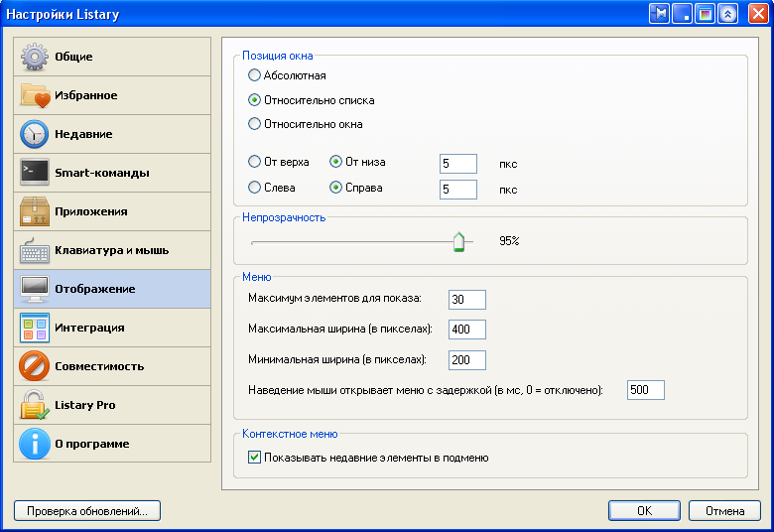Click the window transparency color-square titlebar icon
This screenshot has height=532, width=774.
tap(705, 13)
